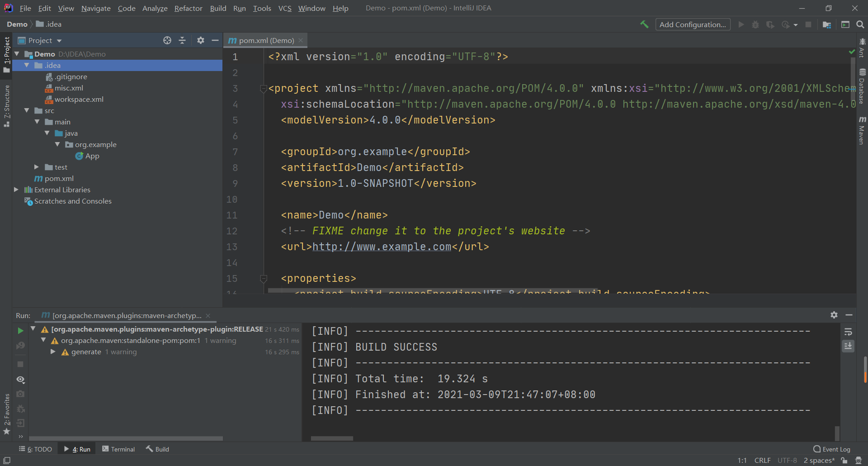Screen dimensions: 868x466
Task: Click the exit/restore layout icon in Run panel
Action: tap(20, 423)
